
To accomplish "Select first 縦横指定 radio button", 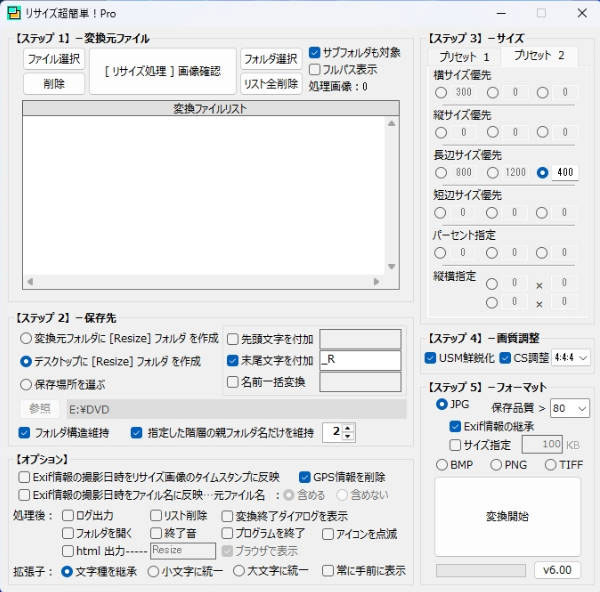I will pos(492,284).
